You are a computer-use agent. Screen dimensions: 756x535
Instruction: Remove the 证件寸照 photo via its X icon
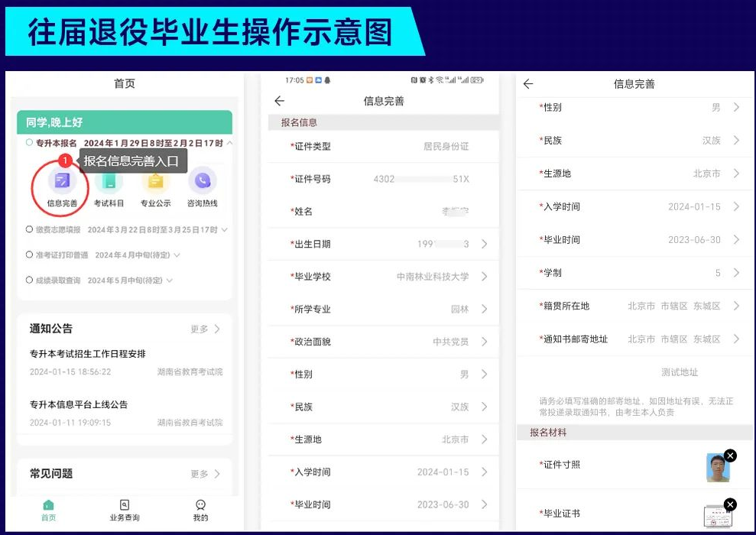click(x=731, y=456)
